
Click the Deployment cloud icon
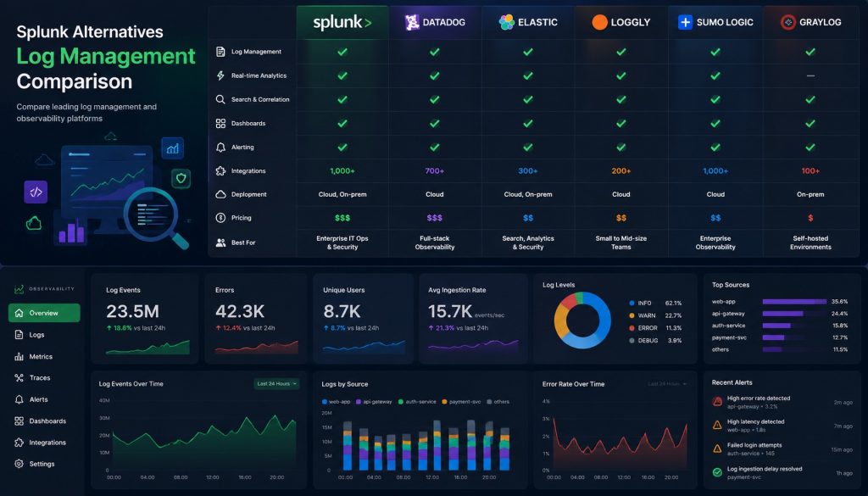220,194
